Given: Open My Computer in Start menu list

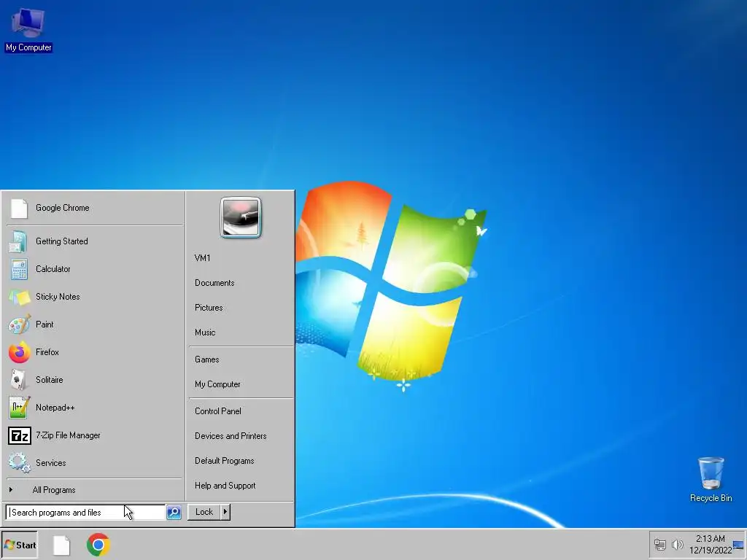Looking at the screenshot, I should pyautogui.click(x=217, y=384).
